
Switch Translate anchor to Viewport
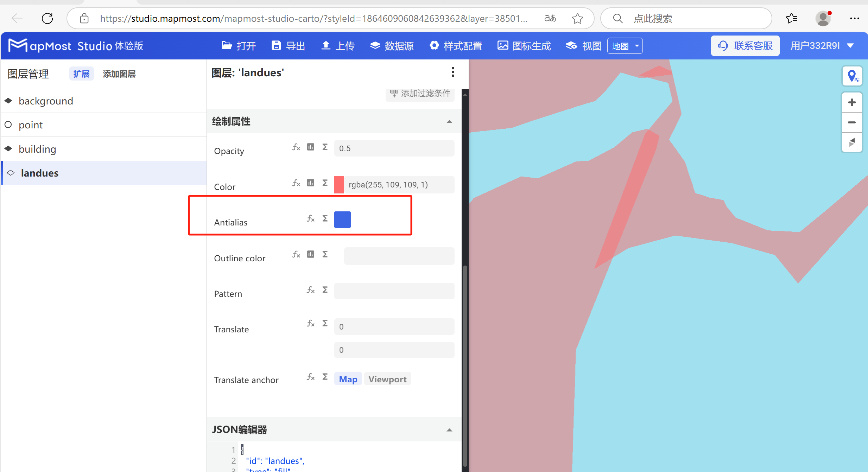coord(387,379)
